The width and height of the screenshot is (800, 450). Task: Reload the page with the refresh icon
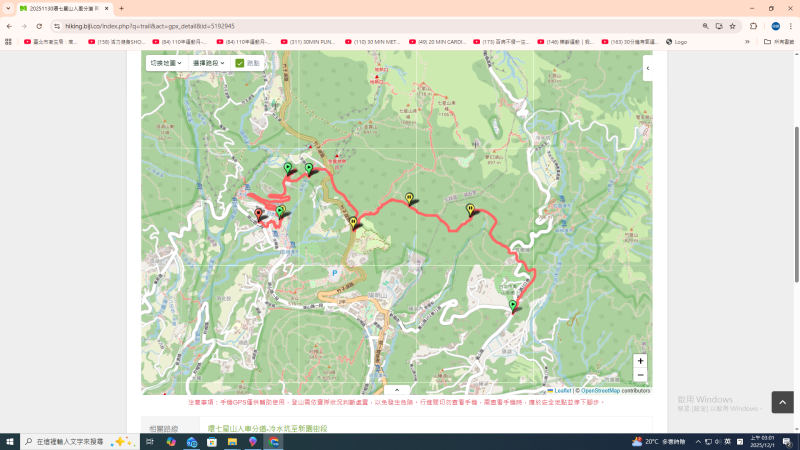coord(38,26)
